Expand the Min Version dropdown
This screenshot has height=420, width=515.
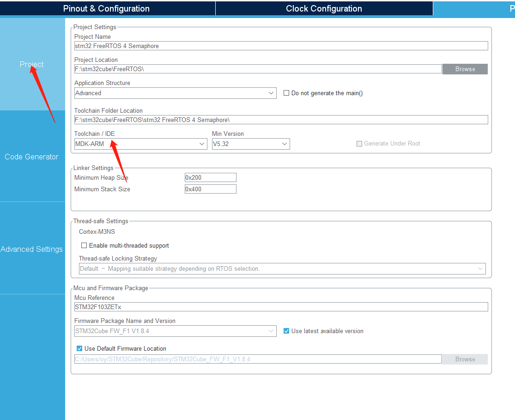pos(284,144)
